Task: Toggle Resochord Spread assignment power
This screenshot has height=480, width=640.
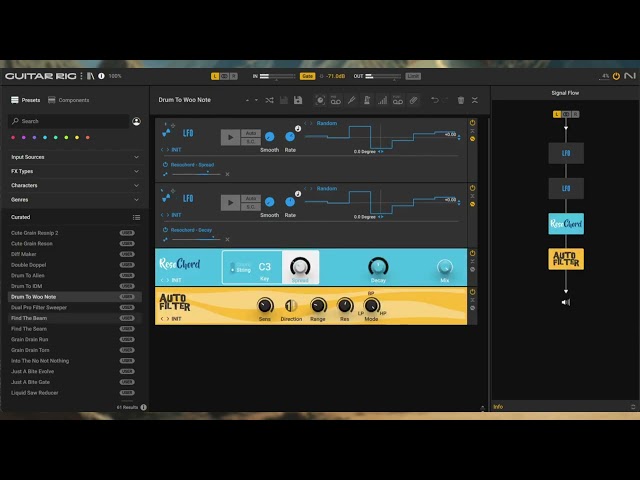Action: click(165, 164)
